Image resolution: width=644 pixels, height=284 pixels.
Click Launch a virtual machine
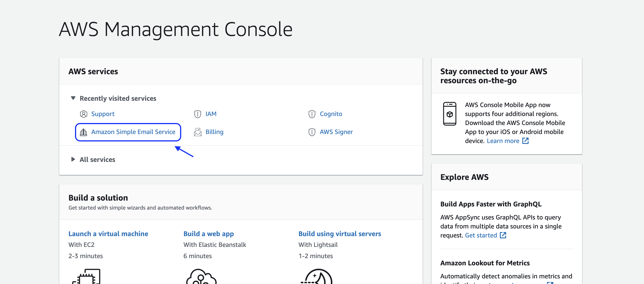pyautogui.click(x=108, y=234)
